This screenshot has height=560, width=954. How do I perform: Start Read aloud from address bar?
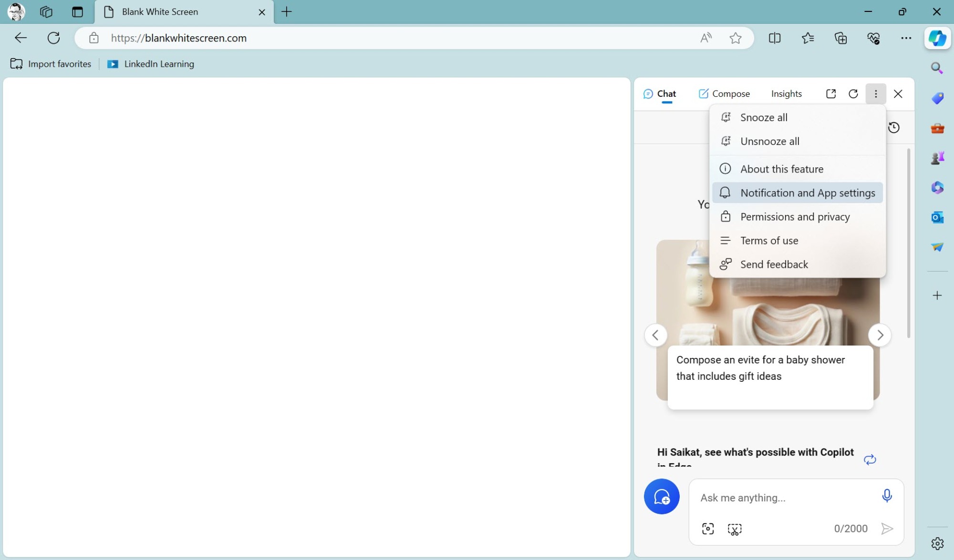706,38
